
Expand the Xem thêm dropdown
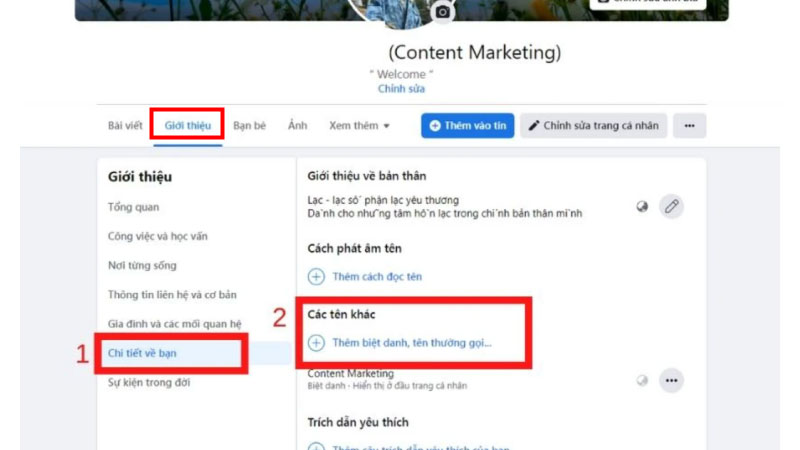[359, 126]
